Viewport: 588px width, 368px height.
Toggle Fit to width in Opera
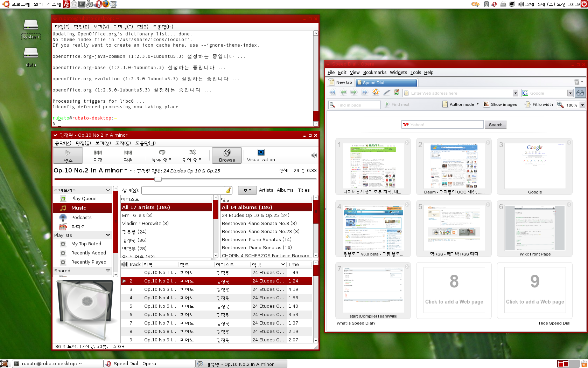point(539,104)
